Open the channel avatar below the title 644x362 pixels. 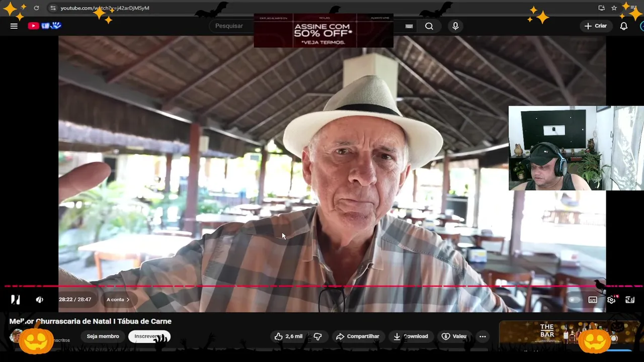click(x=17, y=336)
